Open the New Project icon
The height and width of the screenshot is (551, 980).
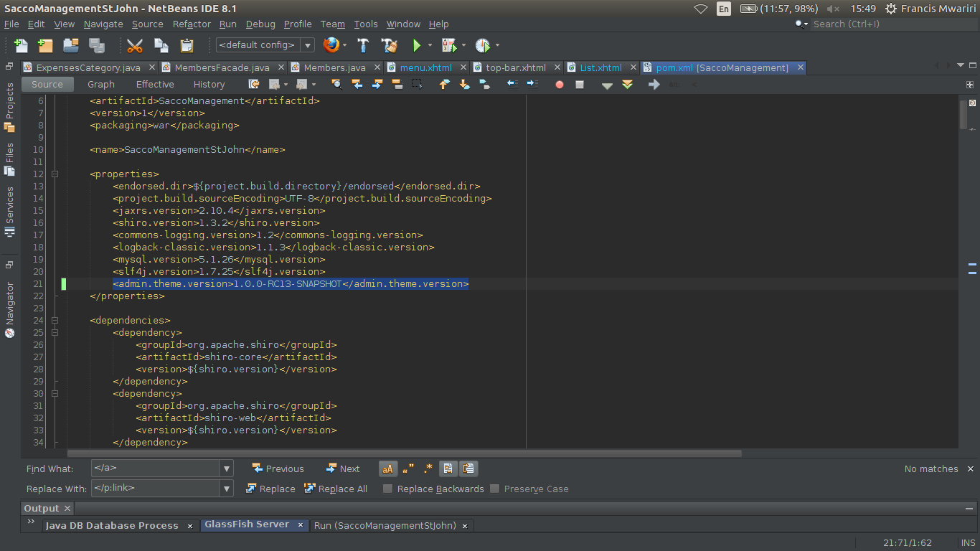coord(44,44)
